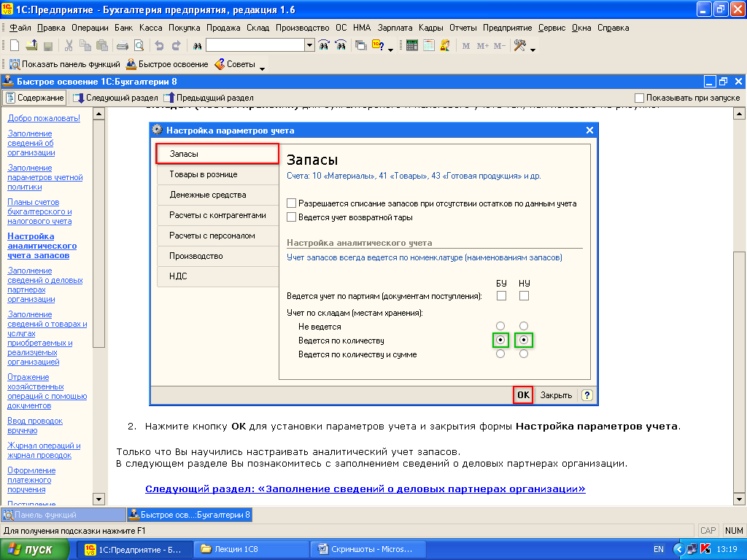747x560 pixels.
Task: Open the Операции menu
Action: click(x=90, y=28)
